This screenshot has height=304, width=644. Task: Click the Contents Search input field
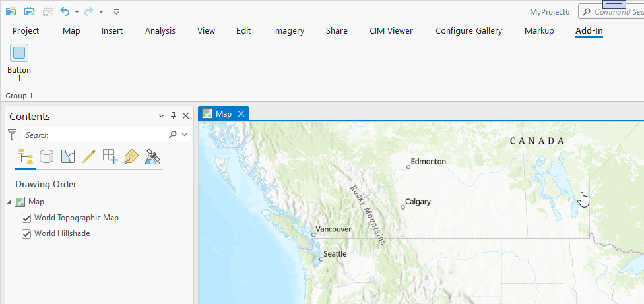[96, 135]
